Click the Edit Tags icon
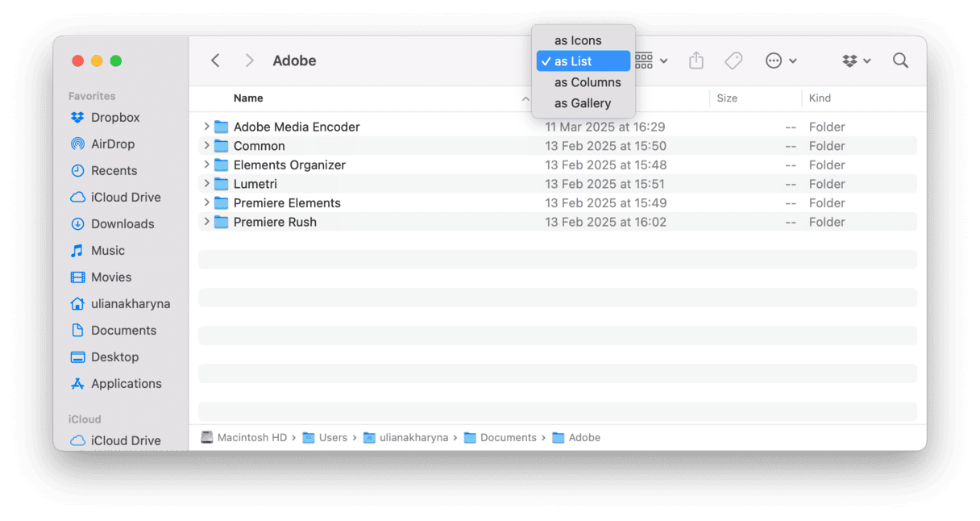The width and height of the screenshot is (980, 521). click(x=733, y=60)
